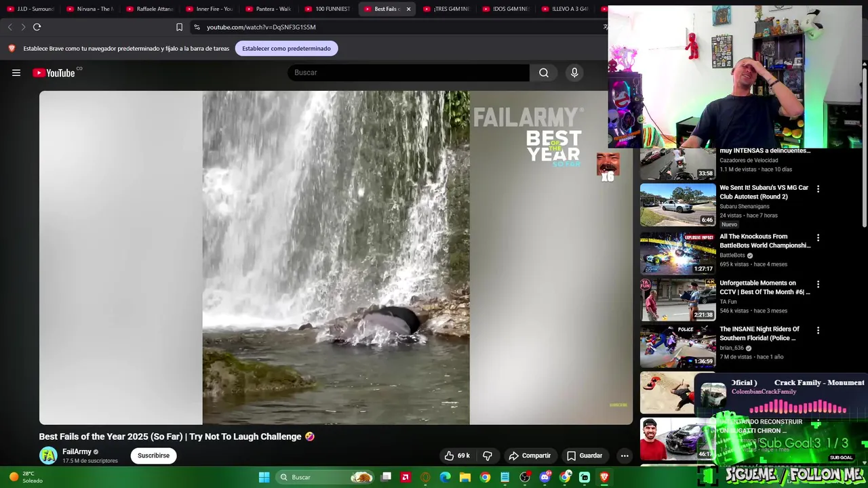Open File Explorer from taskbar

tap(465, 477)
